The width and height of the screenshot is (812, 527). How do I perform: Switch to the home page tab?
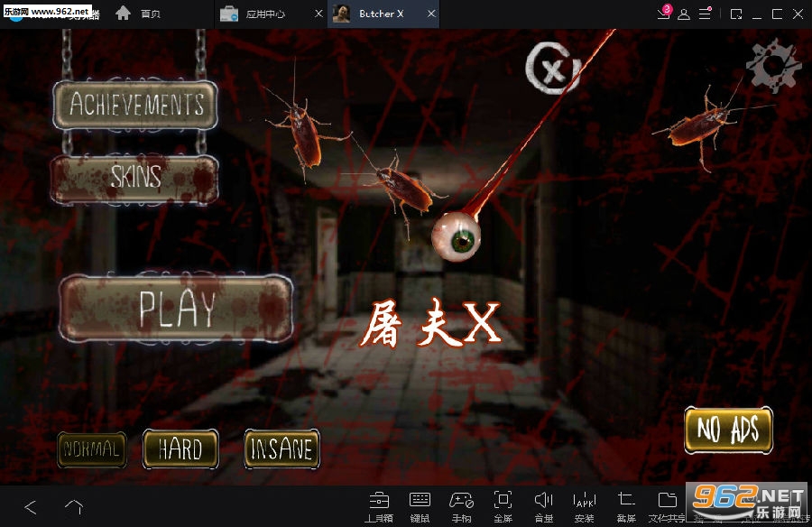138,14
